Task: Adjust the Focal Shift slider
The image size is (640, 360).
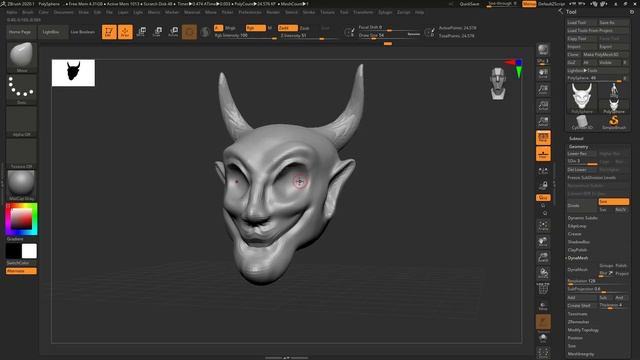Action: point(389,28)
